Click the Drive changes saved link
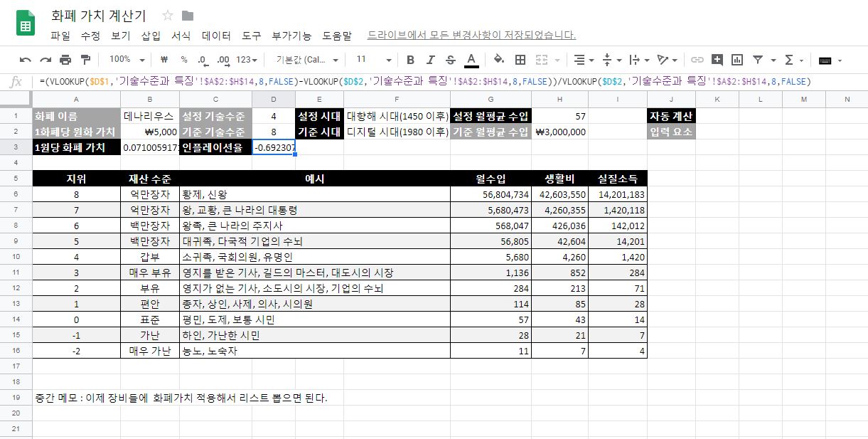 471,35
